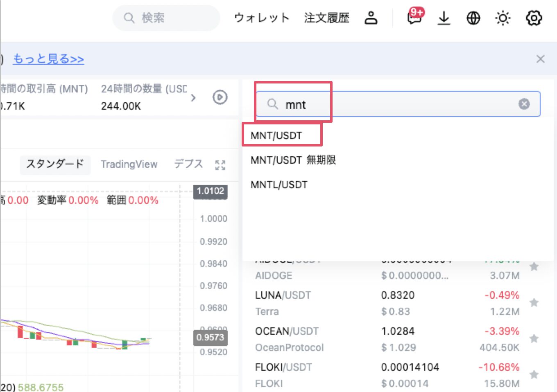Select MNT/USDT 無期限 result
The image size is (557, 392).
point(293,160)
